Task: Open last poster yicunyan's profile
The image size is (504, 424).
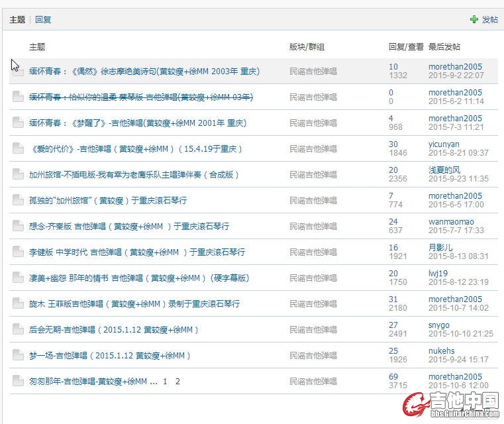Action: coord(444,144)
